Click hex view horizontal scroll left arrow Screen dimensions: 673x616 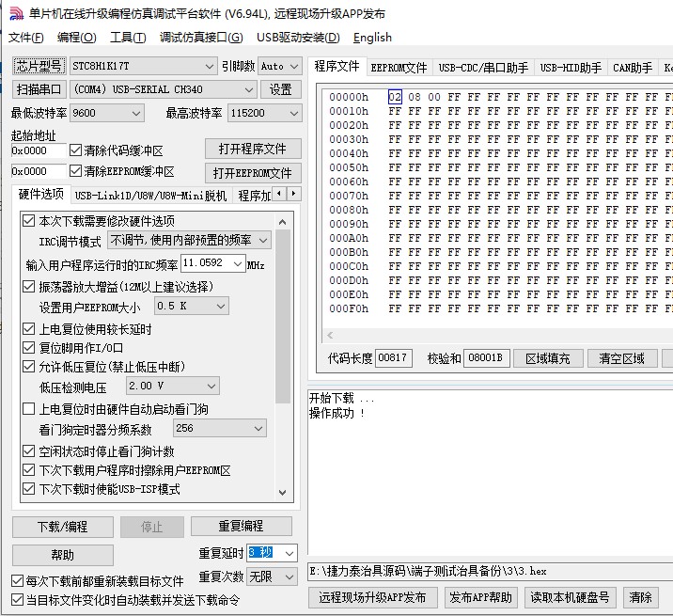tap(330, 335)
